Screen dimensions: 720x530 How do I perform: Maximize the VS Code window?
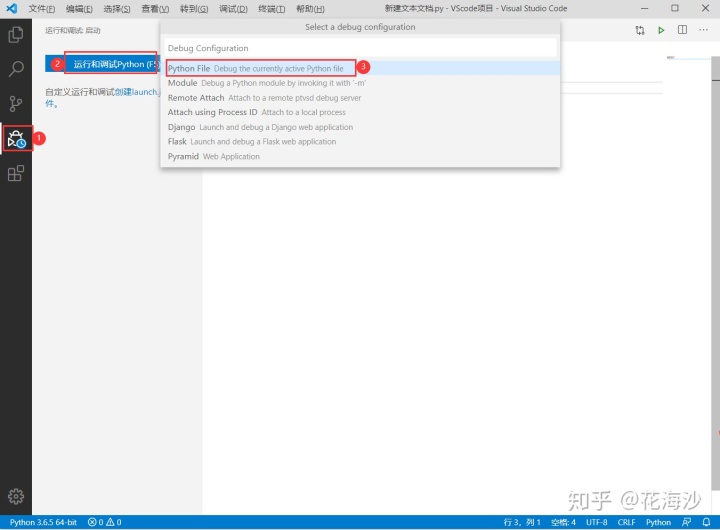pos(675,8)
